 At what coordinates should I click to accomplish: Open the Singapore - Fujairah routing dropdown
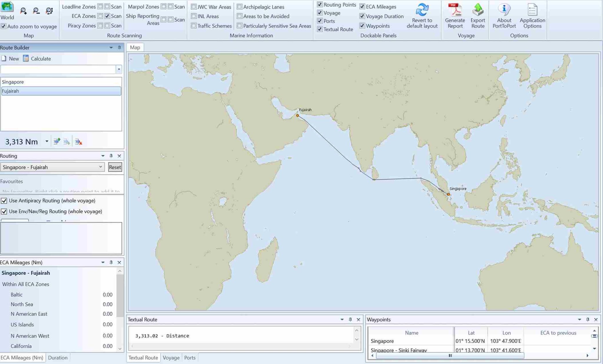pyautogui.click(x=100, y=167)
